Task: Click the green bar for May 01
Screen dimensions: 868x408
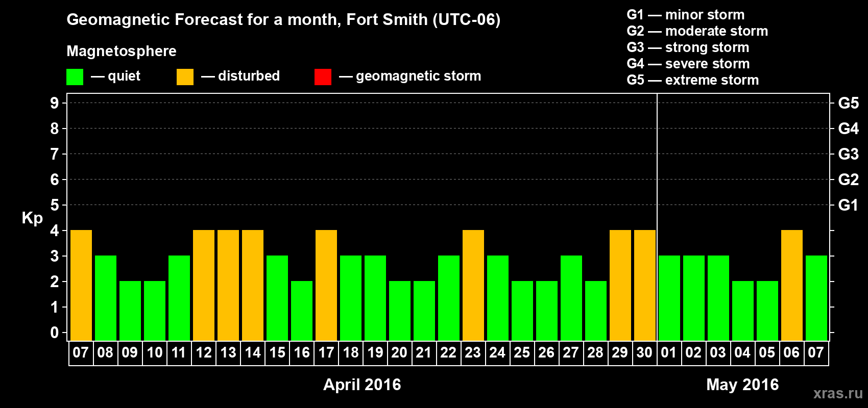Action: (x=669, y=298)
